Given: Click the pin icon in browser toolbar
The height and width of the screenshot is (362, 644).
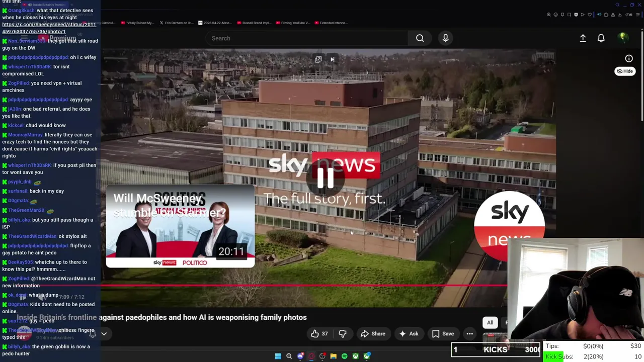Looking at the screenshot, I should pyautogui.click(x=562, y=15).
